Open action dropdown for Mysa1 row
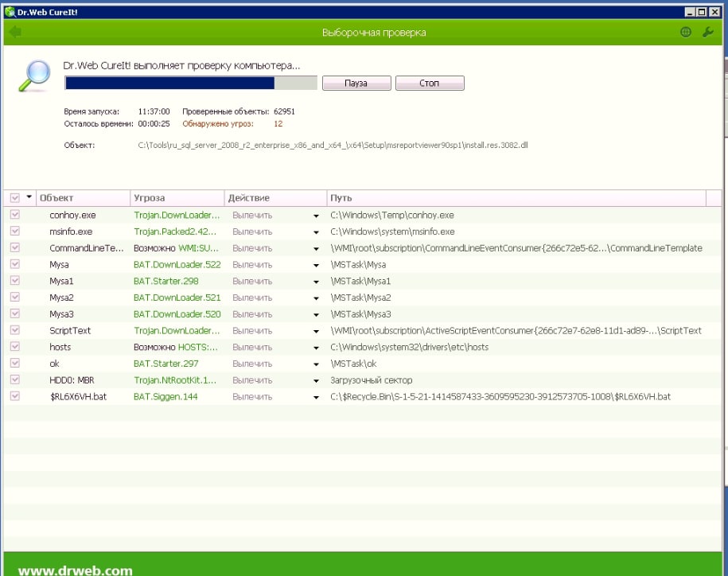The image size is (728, 576). click(x=316, y=282)
